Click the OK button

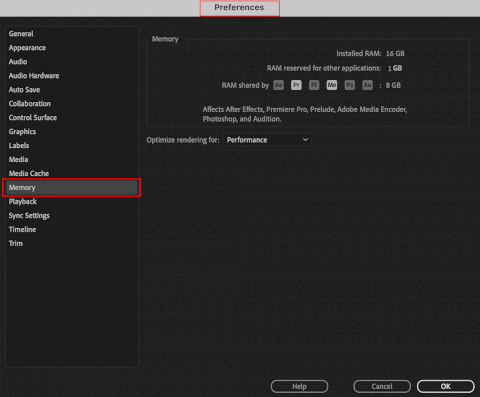tap(446, 386)
